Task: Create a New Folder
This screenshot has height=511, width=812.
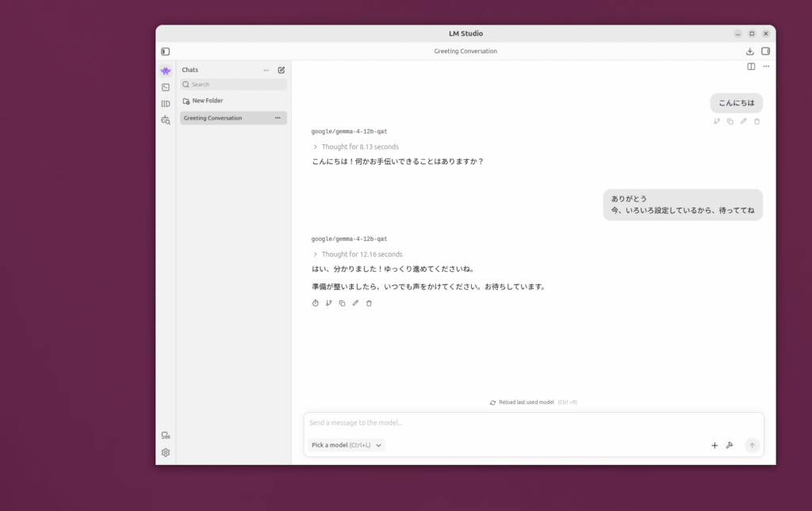Action: point(203,101)
